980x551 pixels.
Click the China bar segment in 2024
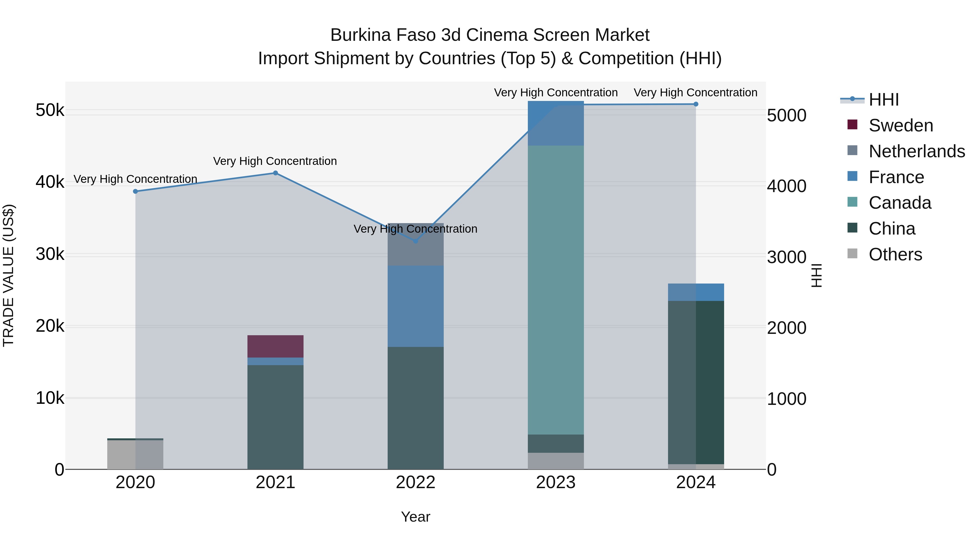(696, 383)
